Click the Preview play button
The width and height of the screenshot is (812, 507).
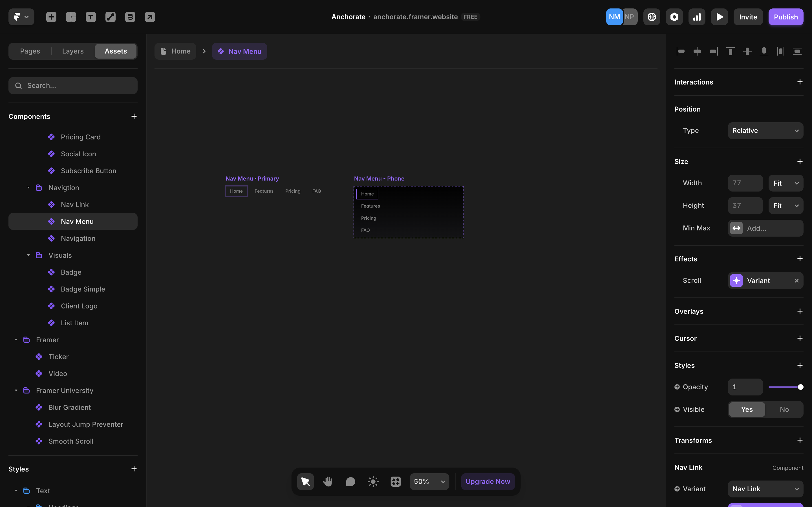(x=720, y=17)
